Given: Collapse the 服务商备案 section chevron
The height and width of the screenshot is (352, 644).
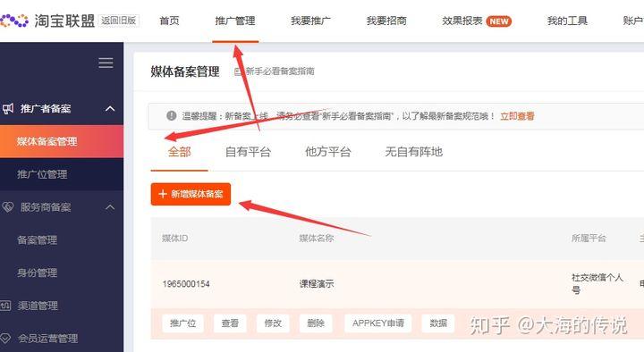Looking at the screenshot, I should click(x=110, y=207).
